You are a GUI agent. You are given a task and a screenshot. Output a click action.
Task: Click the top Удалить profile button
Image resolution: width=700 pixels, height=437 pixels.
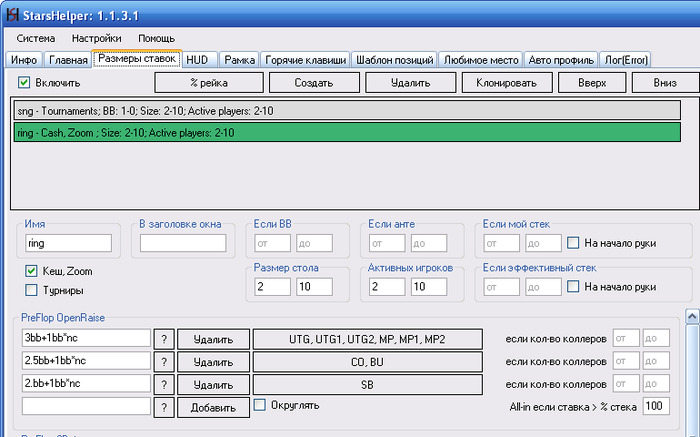tap(411, 83)
